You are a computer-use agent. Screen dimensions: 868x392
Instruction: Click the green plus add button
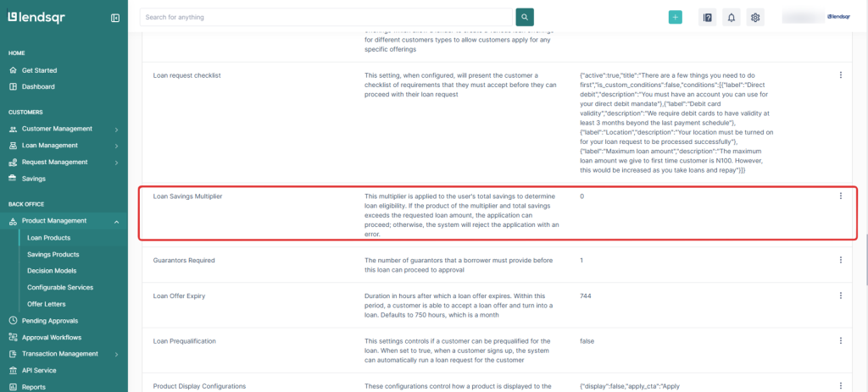(675, 17)
